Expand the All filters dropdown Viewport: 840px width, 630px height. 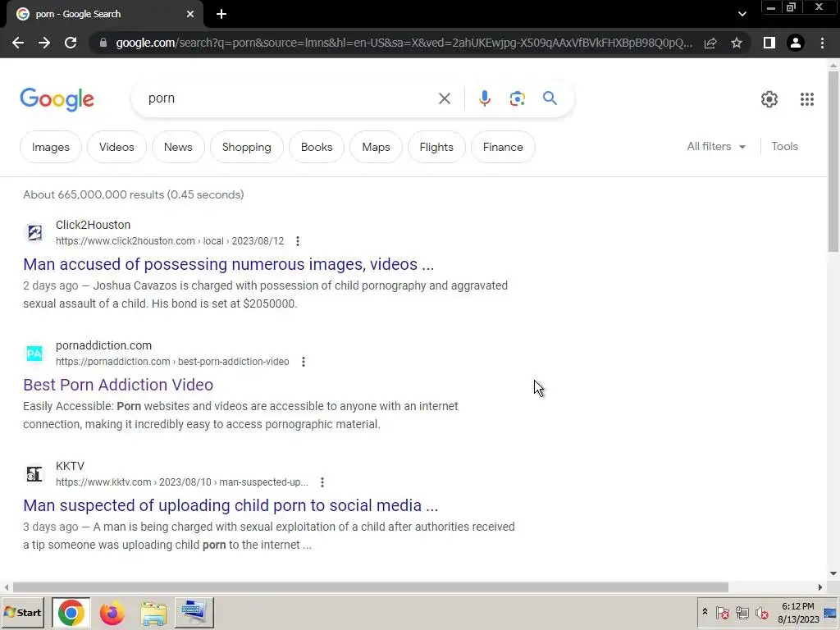pyautogui.click(x=716, y=146)
